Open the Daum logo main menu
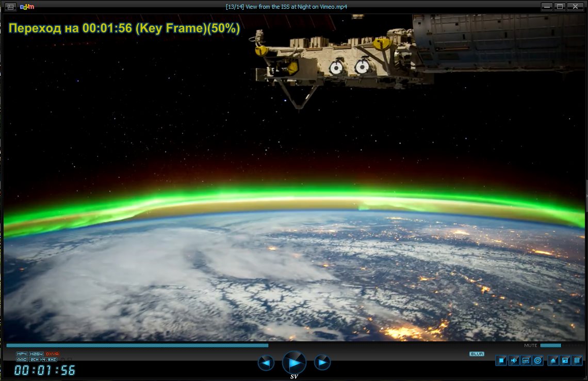588x381 pixels. 27,7
